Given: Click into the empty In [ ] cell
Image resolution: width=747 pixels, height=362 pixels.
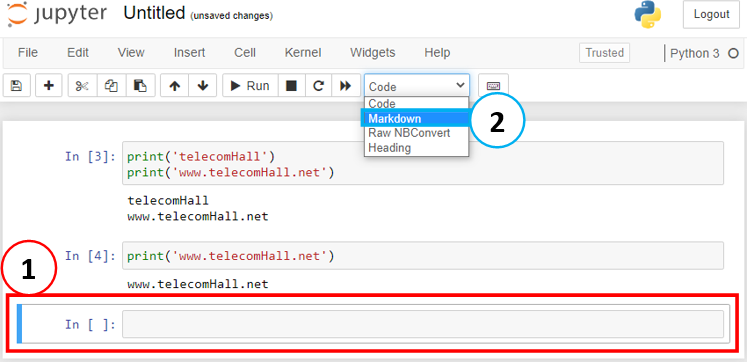Looking at the screenshot, I should pos(423,324).
